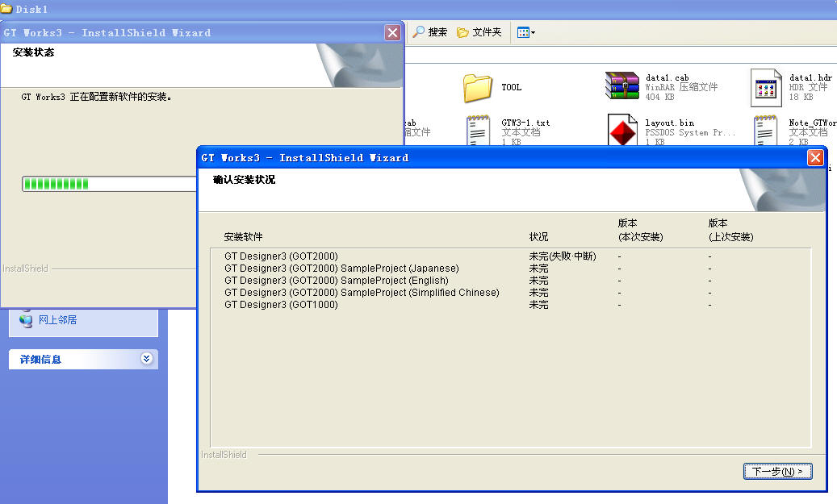
Task: Click the 网上邻居 globe icon
Action: pos(26,320)
